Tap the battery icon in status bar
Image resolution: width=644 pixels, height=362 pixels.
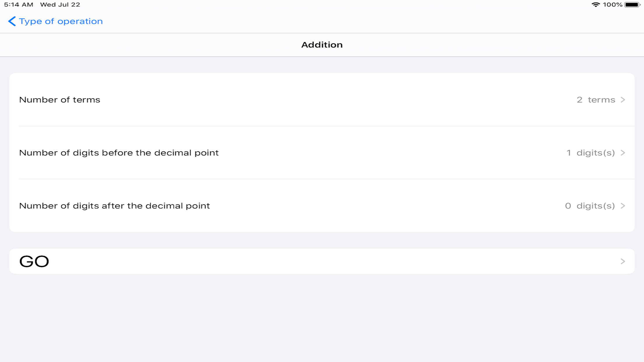click(x=632, y=5)
